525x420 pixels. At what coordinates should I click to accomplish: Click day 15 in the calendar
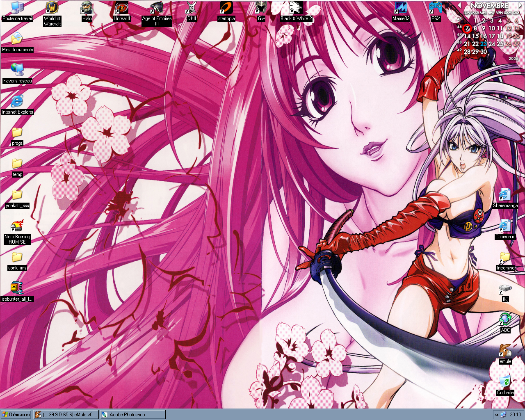(x=475, y=36)
